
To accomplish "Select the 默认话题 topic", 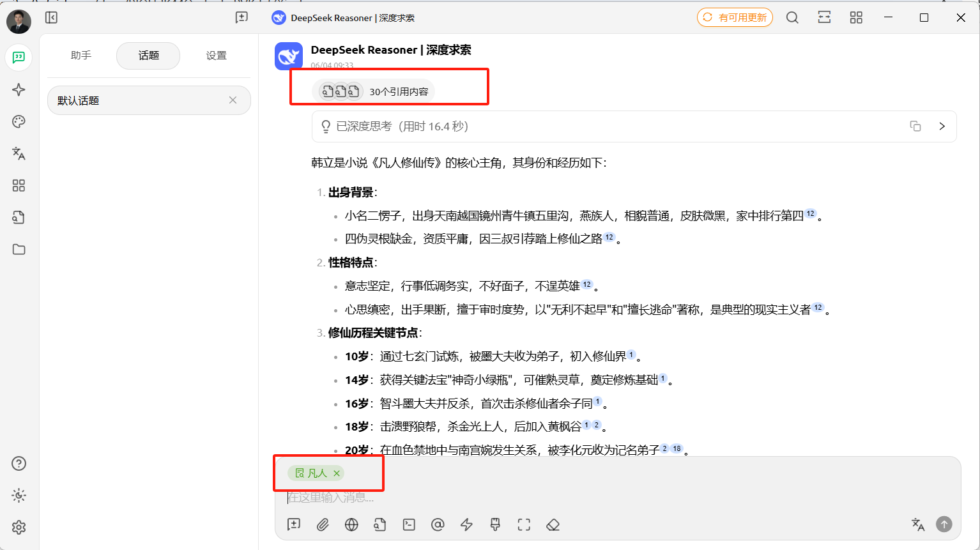I will pyautogui.click(x=149, y=100).
